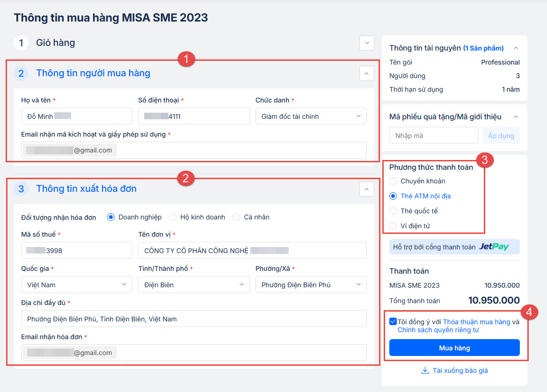
Task: Select Hộ kinh doanh invoice recipient
Action: [173, 217]
